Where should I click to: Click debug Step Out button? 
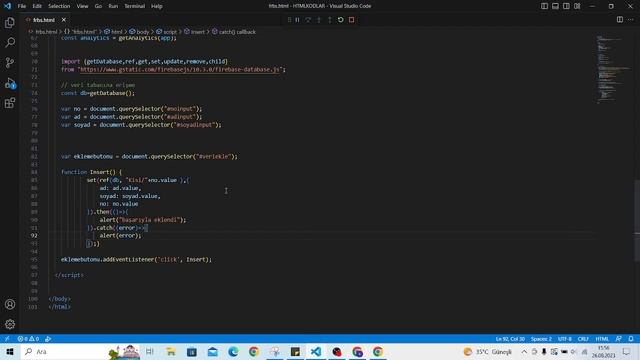tap(330, 20)
